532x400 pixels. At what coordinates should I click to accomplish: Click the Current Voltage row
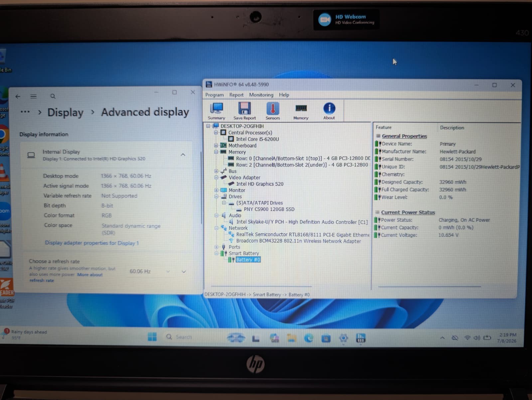[446, 235]
